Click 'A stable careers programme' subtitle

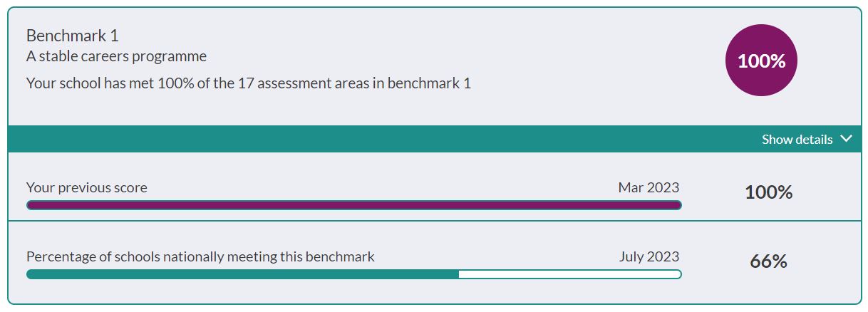click(116, 56)
